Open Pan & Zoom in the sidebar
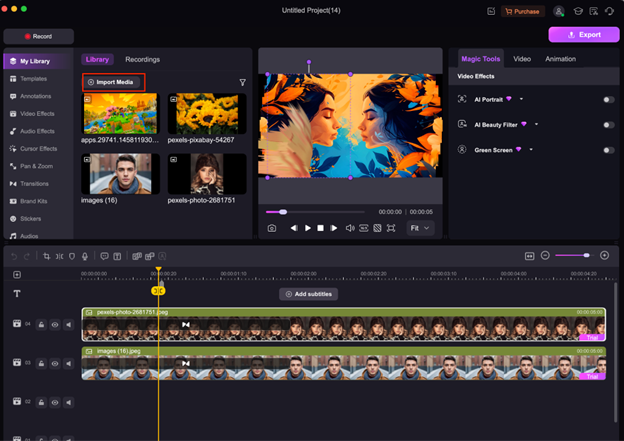 (x=36, y=166)
